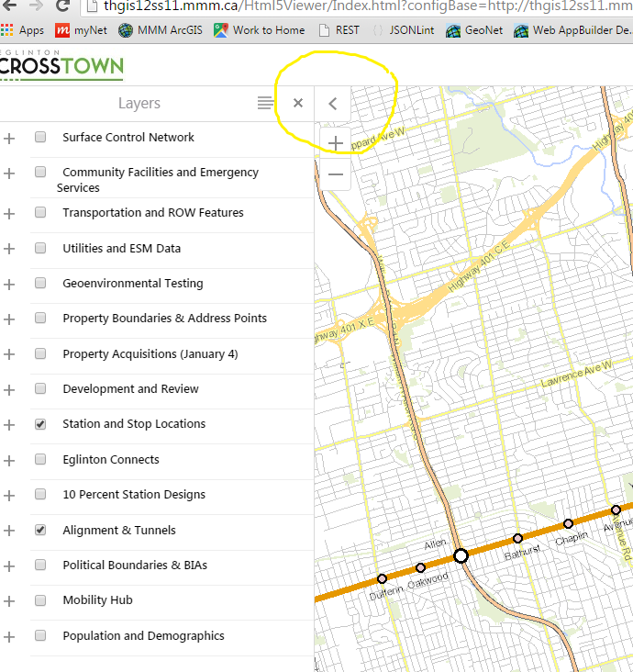Click the browser address bar URL
Image resolution: width=633 pixels, height=672 pixels.
tap(368, 6)
